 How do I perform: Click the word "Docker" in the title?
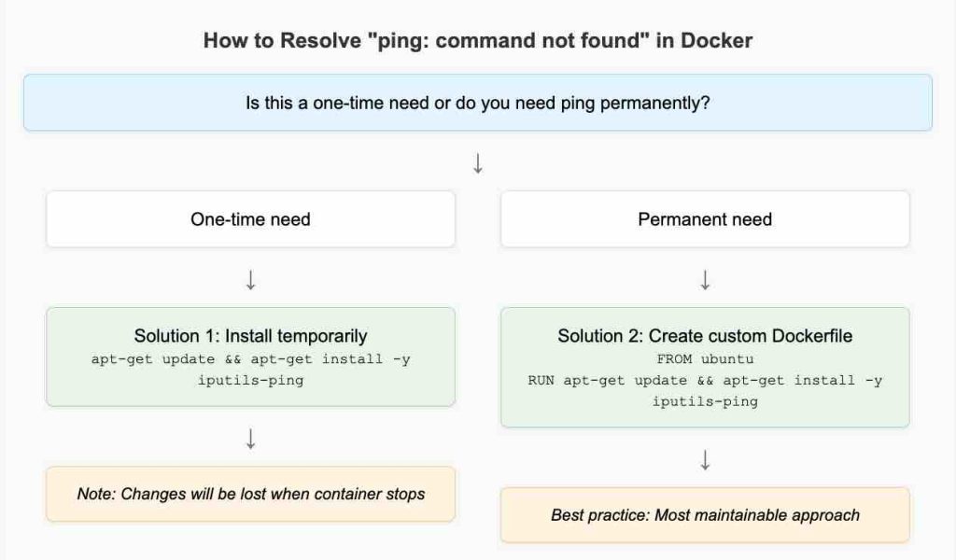tap(716, 41)
